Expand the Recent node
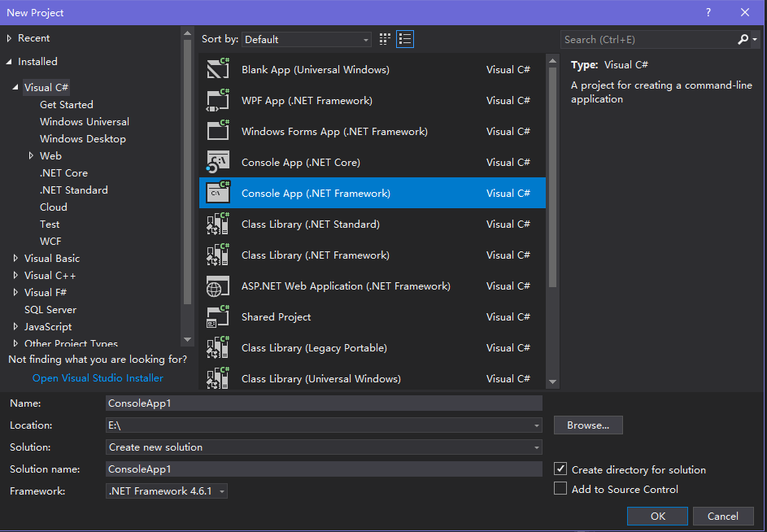The width and height of the screenshot is (767, 532). click(9, 38)
